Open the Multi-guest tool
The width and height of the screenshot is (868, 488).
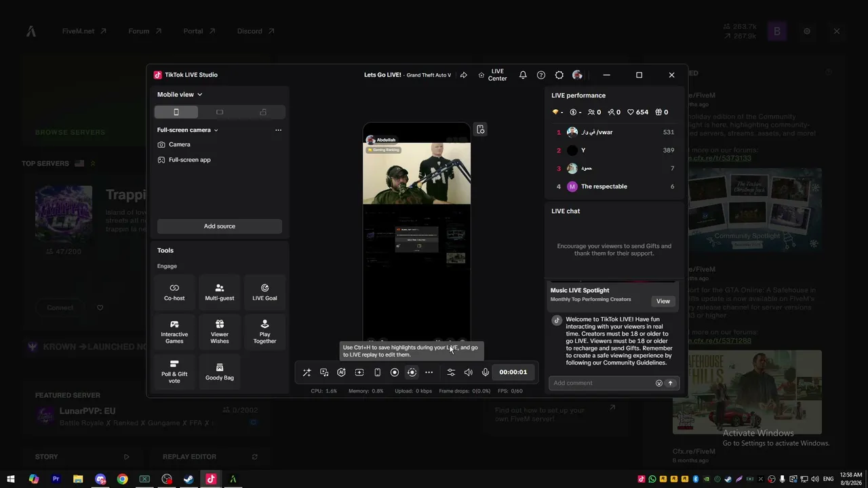point(220,292)
